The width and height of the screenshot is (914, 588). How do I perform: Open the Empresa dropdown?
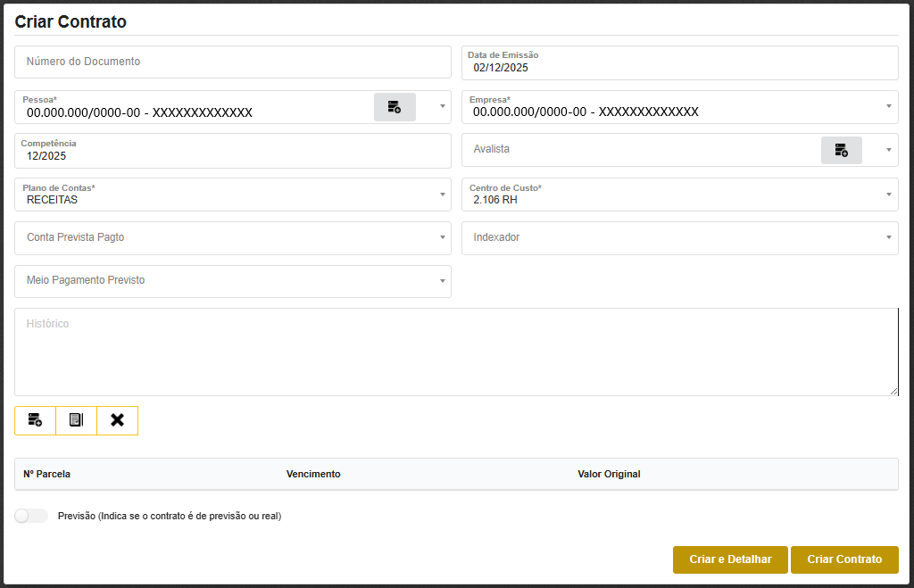889,107
